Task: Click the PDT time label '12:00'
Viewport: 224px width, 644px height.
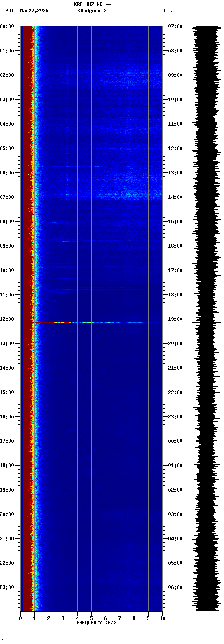Action: click(7, 319)
